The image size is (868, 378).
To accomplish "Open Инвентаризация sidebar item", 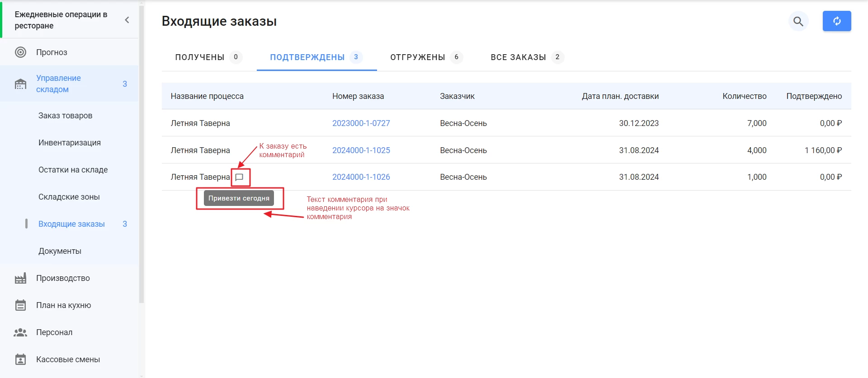I will 69,143.
